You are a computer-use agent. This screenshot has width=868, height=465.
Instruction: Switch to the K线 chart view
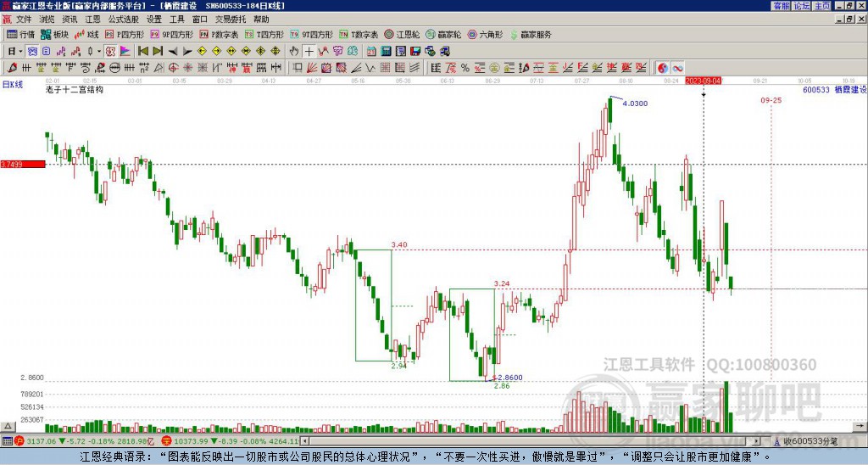pos(86,34)
